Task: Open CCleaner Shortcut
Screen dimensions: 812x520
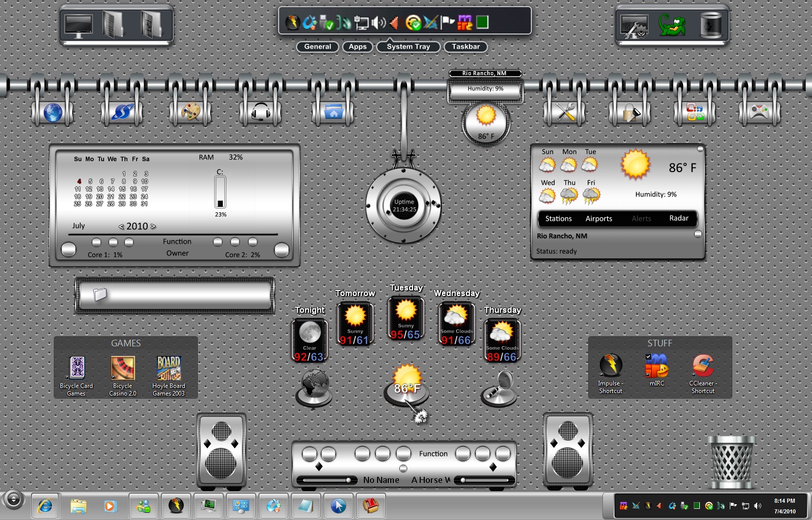Action: pos(703,374)
